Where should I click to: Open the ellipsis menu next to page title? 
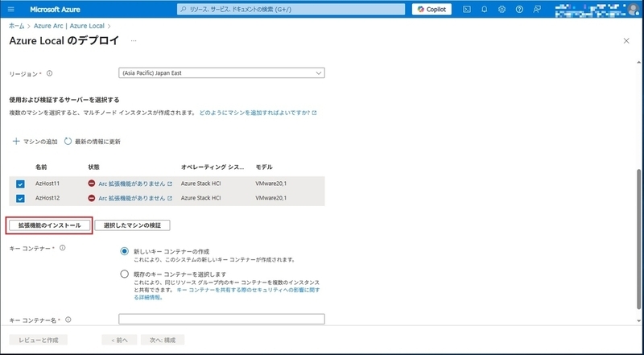tap(134, 41)
